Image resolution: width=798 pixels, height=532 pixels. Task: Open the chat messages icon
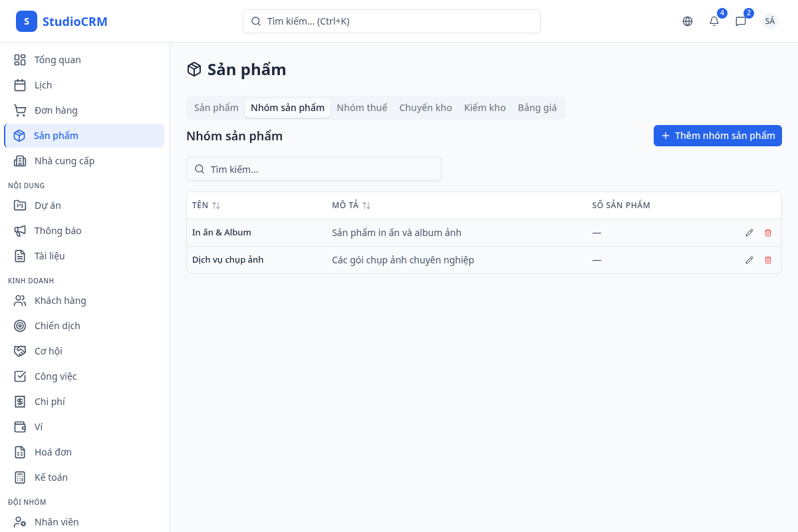click(x=741, y=21)
